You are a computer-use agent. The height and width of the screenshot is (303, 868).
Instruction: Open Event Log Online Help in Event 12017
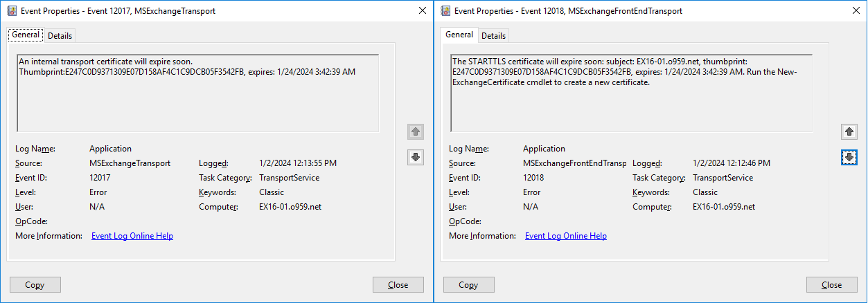pos(132,236)
